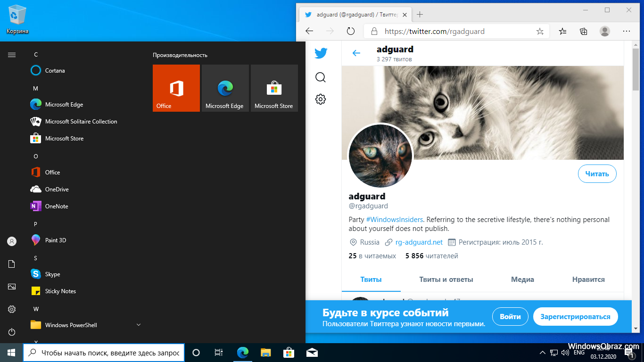Open Edge Collections icon in toolbar

coord(584,31)
